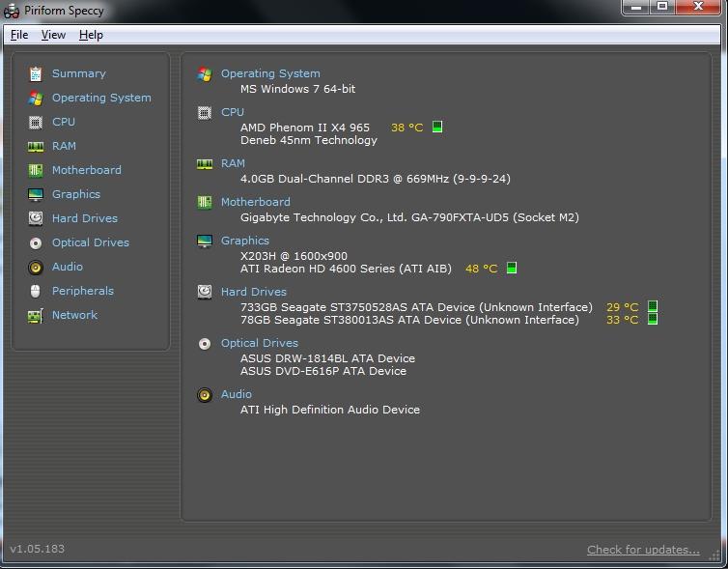Click the Optical Drives disc icon in main panel
This screenshot has height=569, width=728.
coord(205,344)
